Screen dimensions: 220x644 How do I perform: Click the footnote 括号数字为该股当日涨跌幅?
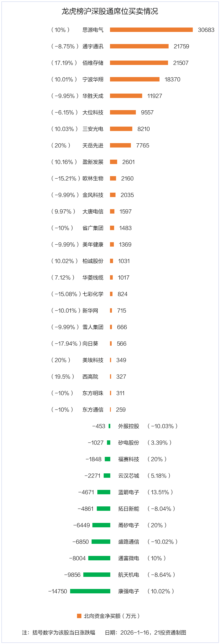[64, 633]
